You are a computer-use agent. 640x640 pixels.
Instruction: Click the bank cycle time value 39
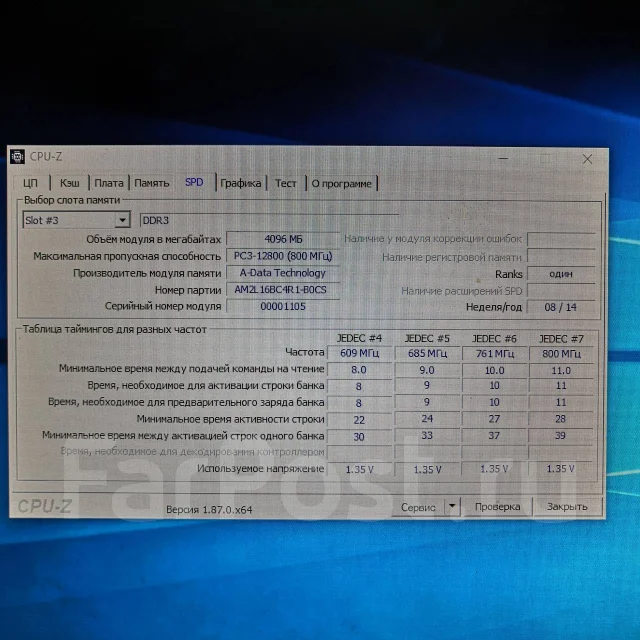(560, 436)
